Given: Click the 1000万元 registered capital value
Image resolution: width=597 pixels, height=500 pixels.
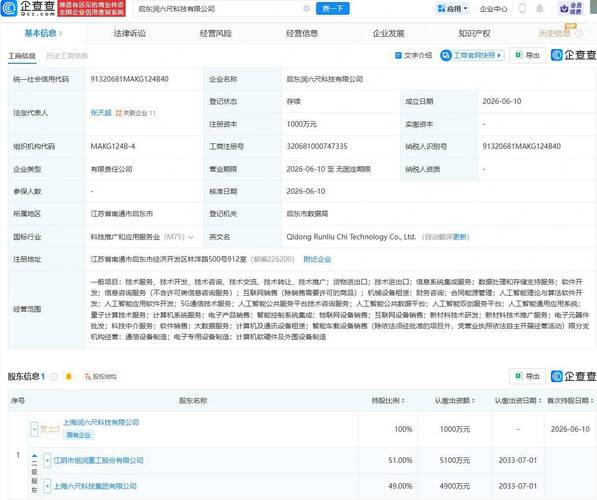Looking at the screenshot, I should [302, 124].
